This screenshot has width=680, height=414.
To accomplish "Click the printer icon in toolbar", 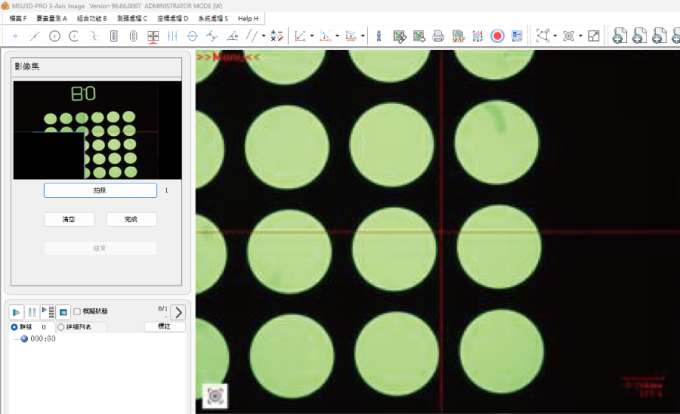I will click(x=438, y=36).
